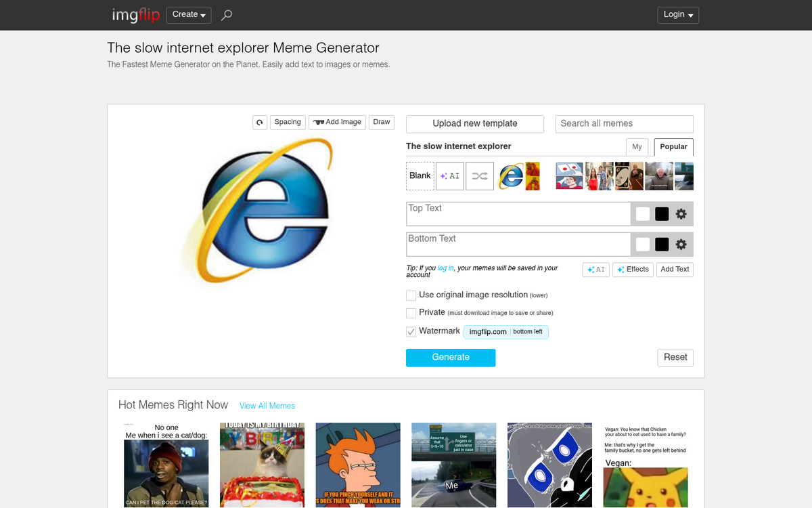Open Bottom Text settings gear
The width and height of the screenshot is (812, 508).
tap(681, 245)
